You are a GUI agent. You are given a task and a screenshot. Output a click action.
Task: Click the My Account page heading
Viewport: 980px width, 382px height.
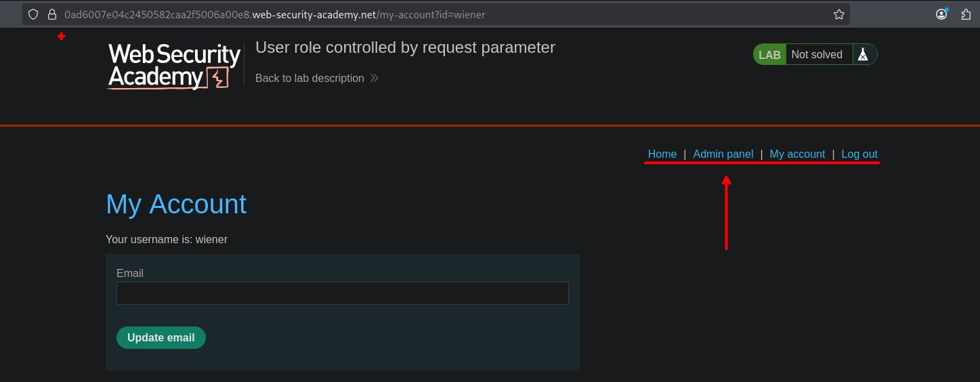(176, 205)
